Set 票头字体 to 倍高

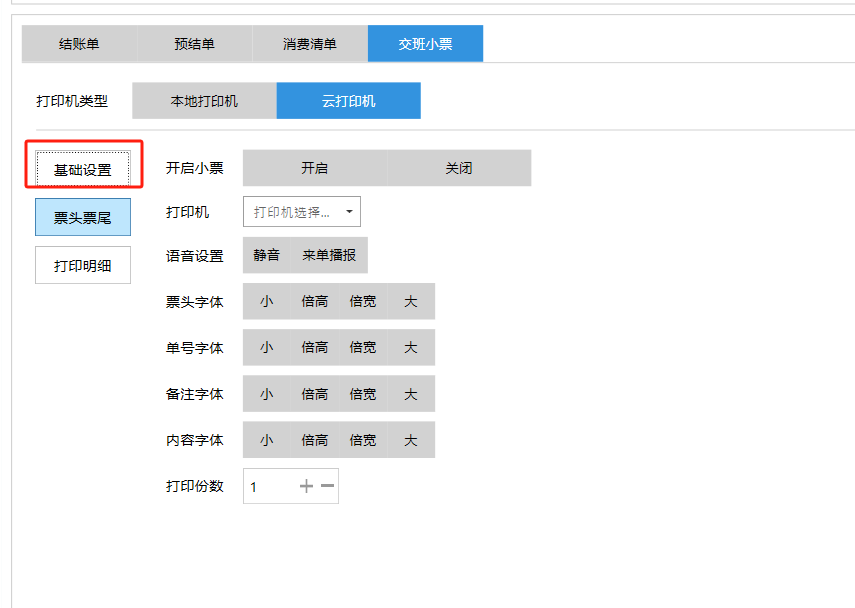pos(314,301)
